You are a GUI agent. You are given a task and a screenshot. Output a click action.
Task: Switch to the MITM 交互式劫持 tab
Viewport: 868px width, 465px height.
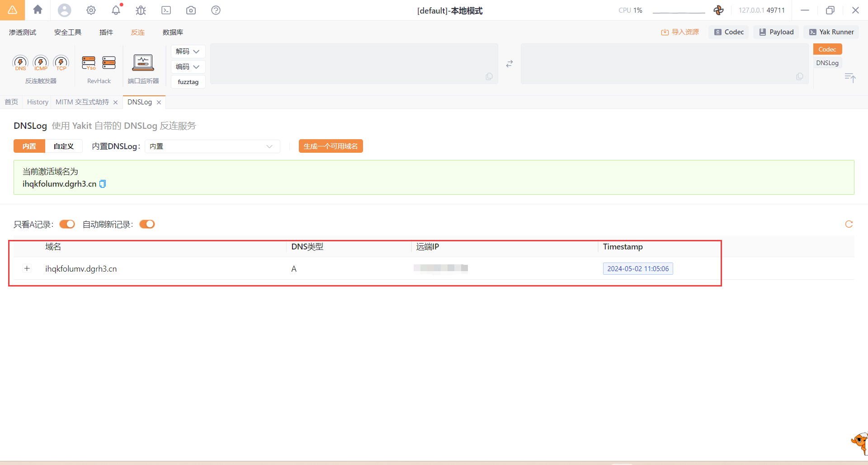click(82, 102)
